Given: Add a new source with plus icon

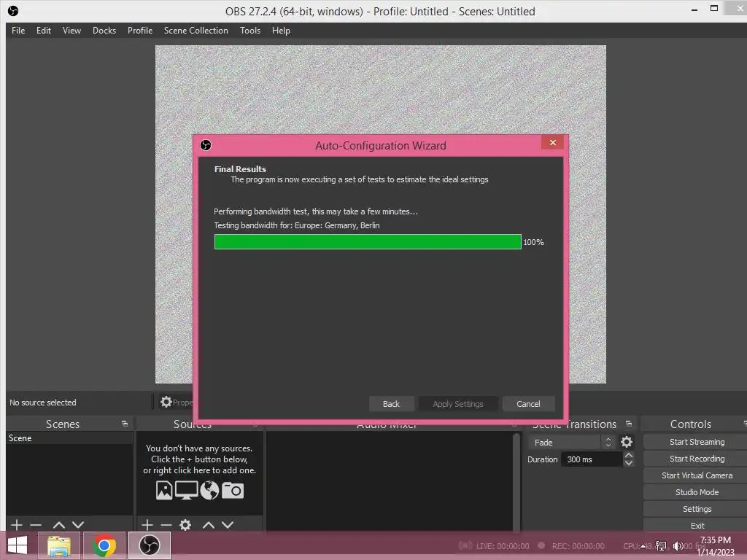Looking at the screenshot, I should coord(147,525).
